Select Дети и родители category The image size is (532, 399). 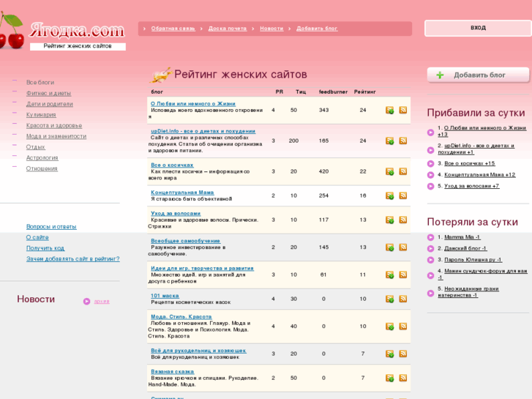50,104
